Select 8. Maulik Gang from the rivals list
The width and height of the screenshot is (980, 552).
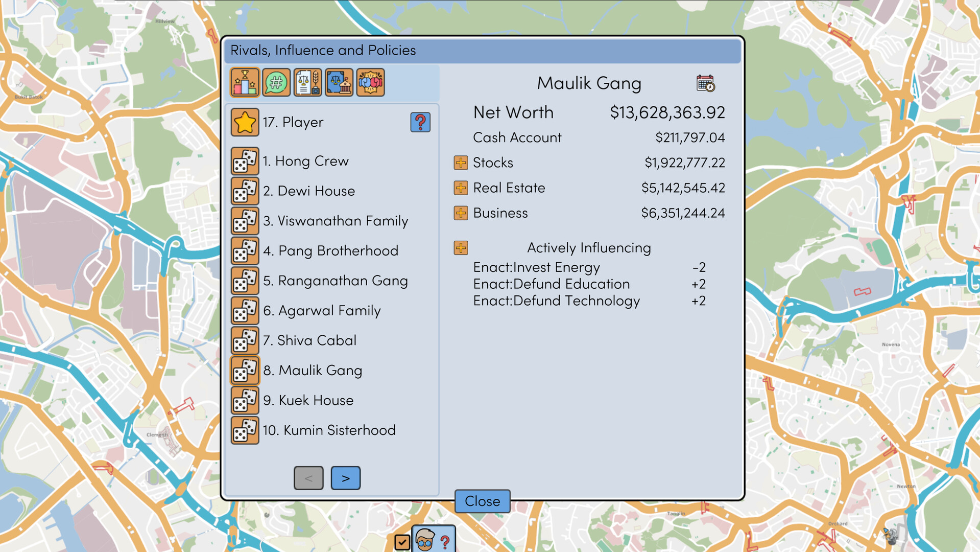click(x=313, y=371)
